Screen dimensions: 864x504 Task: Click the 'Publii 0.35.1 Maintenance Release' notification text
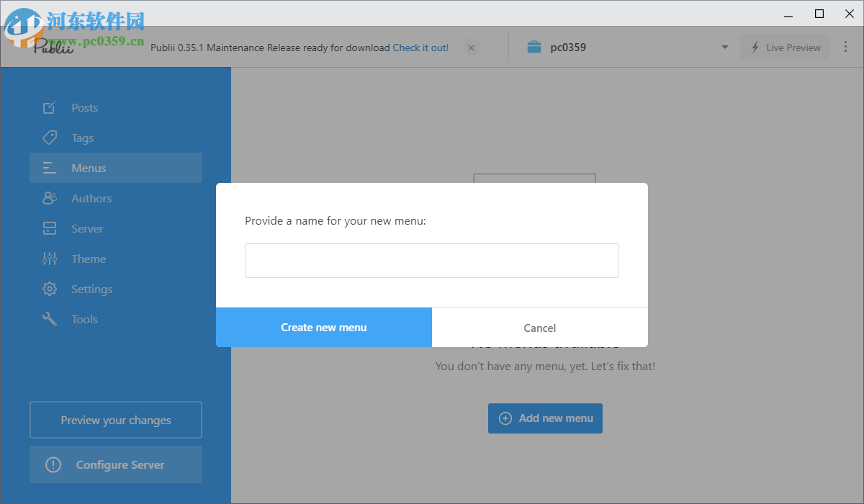[270, 48]
